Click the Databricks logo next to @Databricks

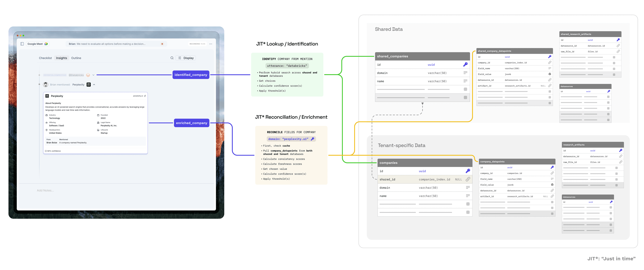pos(88,75)
